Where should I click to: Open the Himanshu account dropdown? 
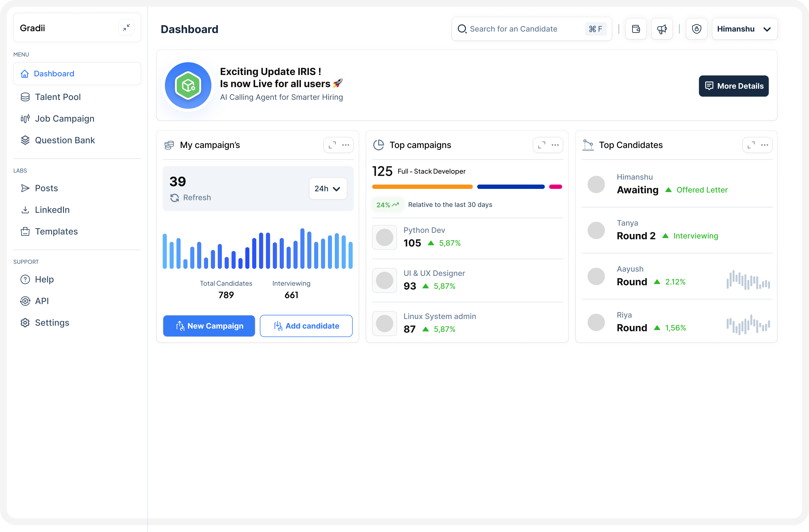[744, 29]
